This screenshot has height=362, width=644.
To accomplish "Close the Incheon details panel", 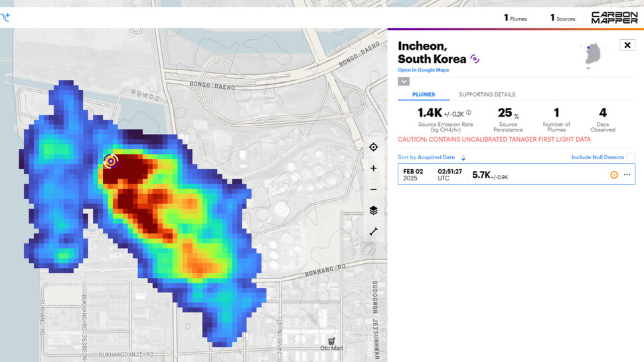I will coord(627,45).
